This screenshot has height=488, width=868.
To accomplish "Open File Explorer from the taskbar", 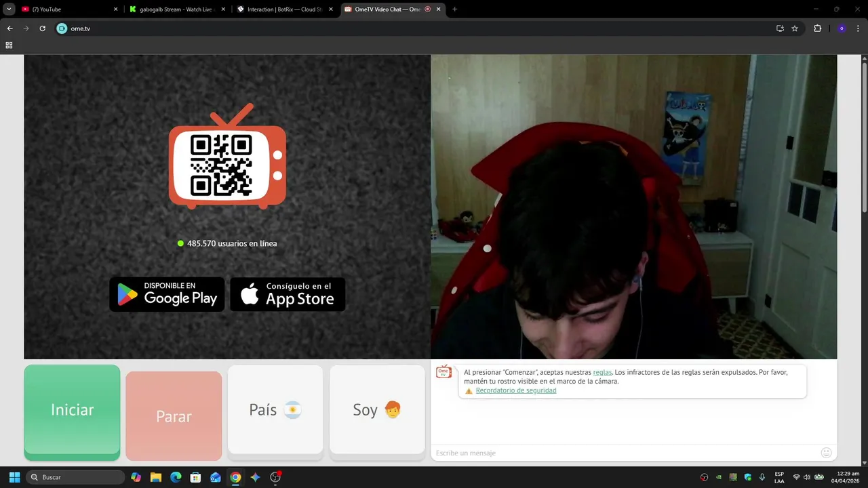I will point(155,477).
